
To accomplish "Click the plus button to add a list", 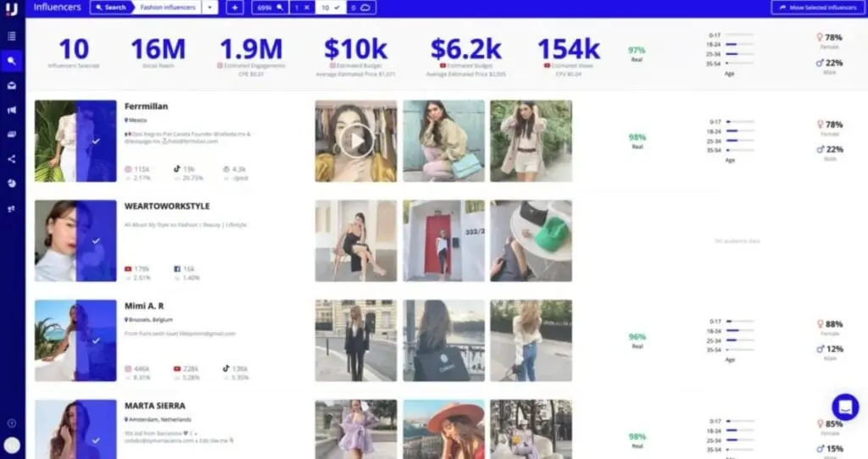I will pos(235,8).
